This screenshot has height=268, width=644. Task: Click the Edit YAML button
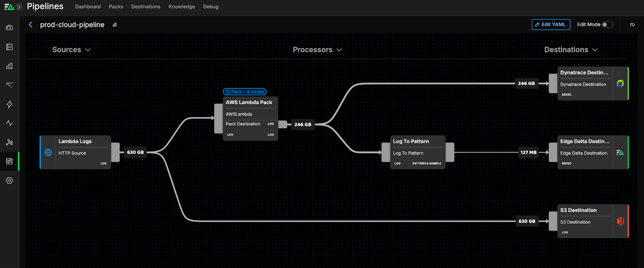(551, 25)
